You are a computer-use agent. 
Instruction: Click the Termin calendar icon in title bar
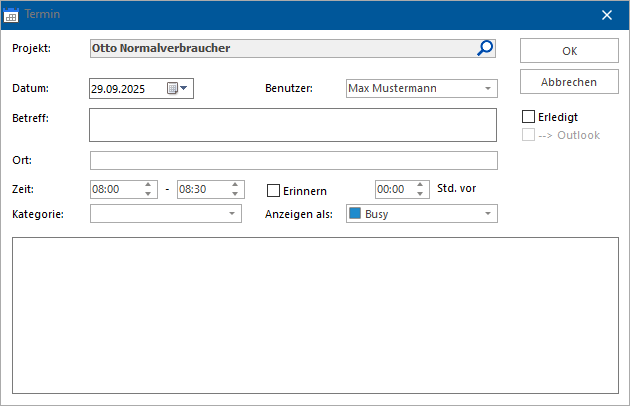11,15
